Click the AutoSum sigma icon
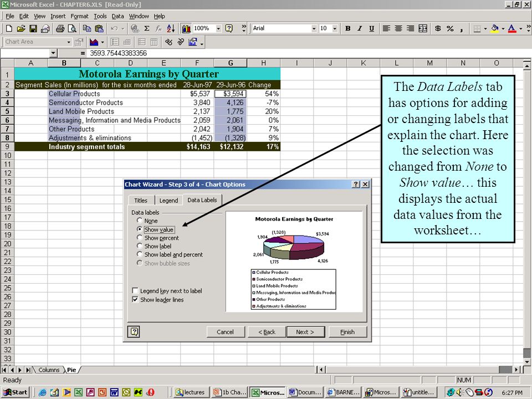Image resolution: width=532 pixels, height=399 pixels. point(146,29)
